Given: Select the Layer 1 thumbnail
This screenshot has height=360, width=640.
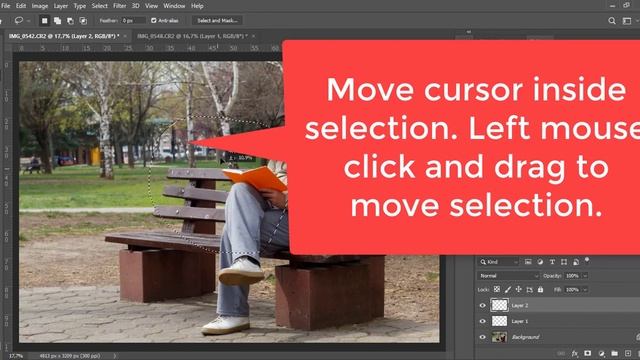Looking at the screenshot, I should click(x=499, y=321).
